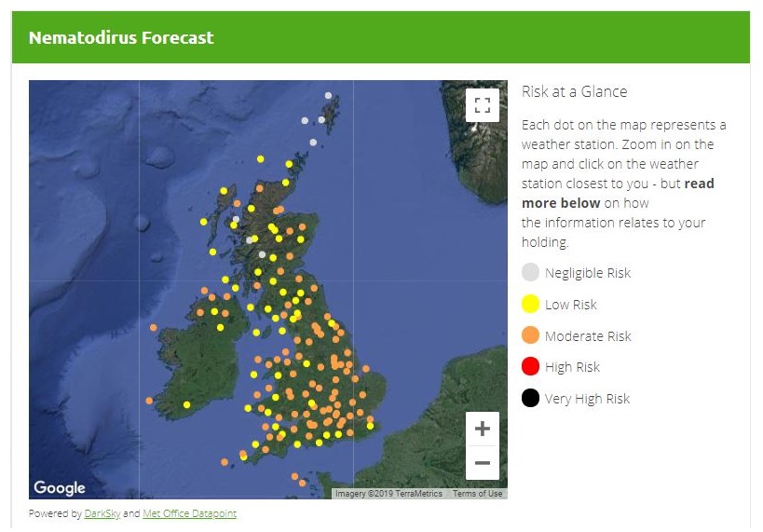763x532 pixels.
Task: Select the yellow station dot in southern Ireland
Action: (187, 405)
